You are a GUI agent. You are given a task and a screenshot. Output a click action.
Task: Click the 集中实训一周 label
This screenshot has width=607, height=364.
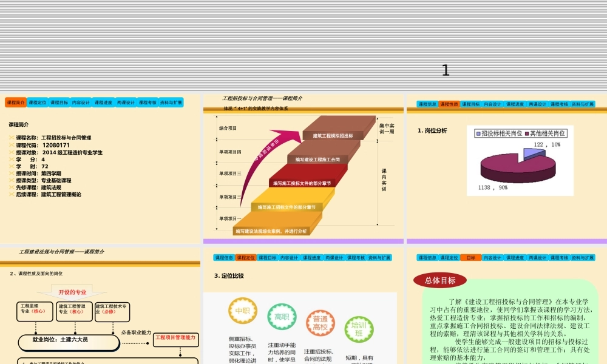[387, 129]
